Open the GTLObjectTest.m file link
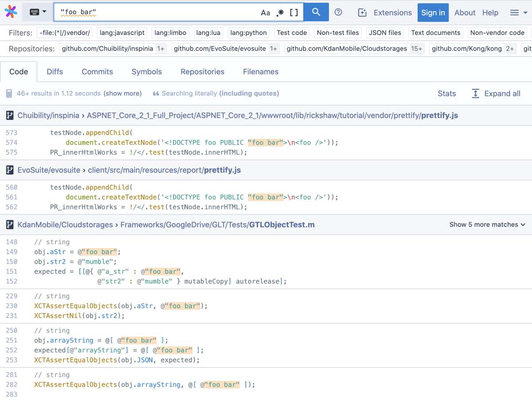Screen dimensions: 532x400 click(x=282, y=225)
